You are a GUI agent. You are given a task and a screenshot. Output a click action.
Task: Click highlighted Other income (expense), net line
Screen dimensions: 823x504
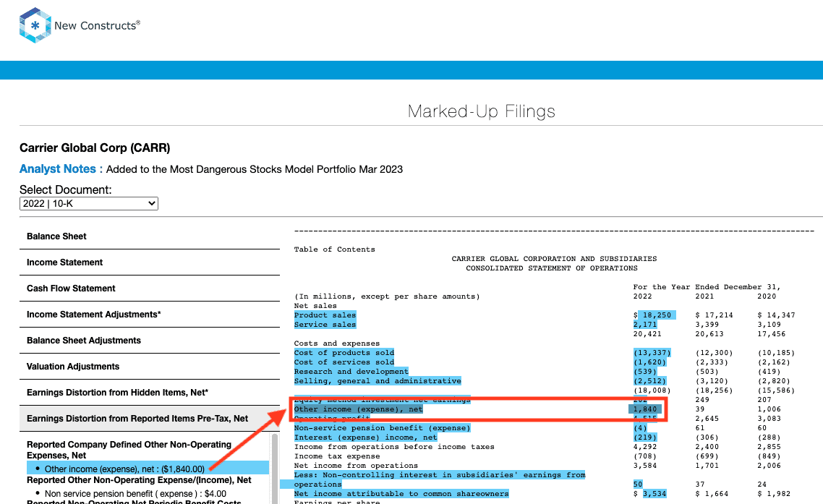pos(359,409)
